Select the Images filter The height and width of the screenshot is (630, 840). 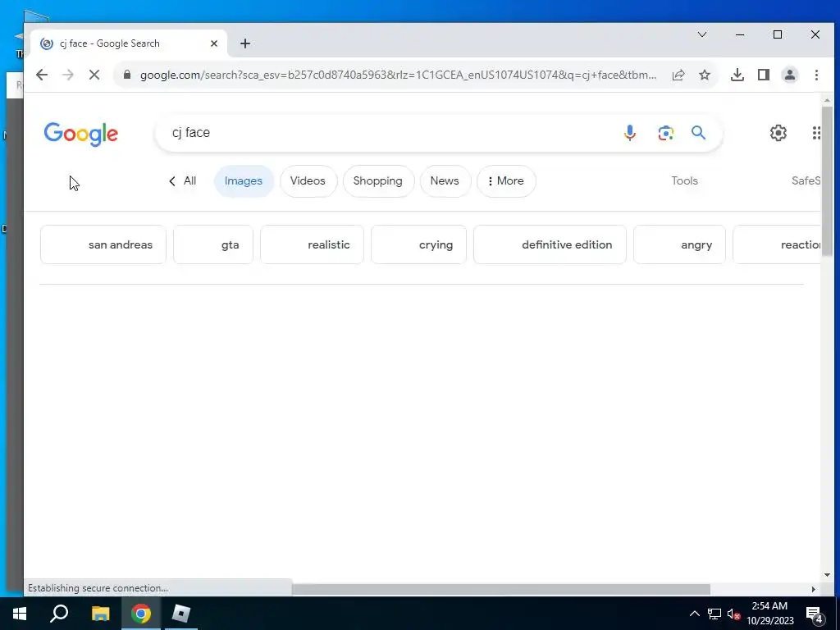coord(244,181)
